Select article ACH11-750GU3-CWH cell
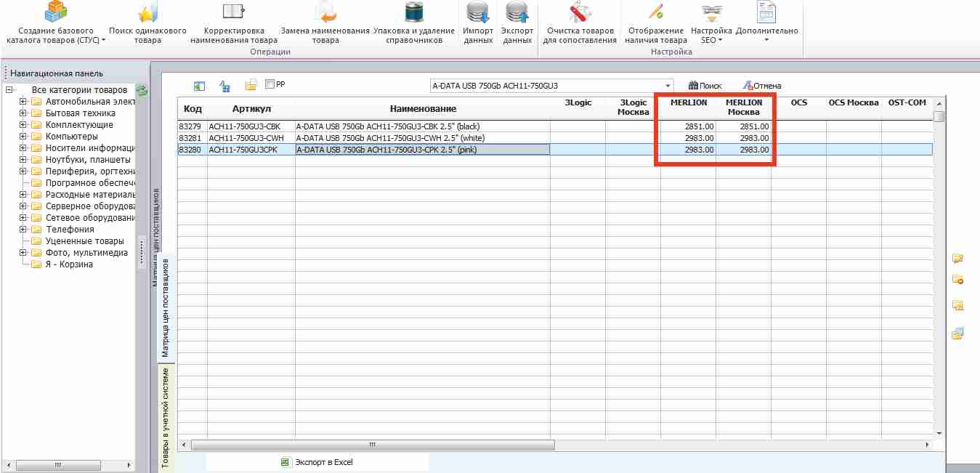 pos(251,138)
